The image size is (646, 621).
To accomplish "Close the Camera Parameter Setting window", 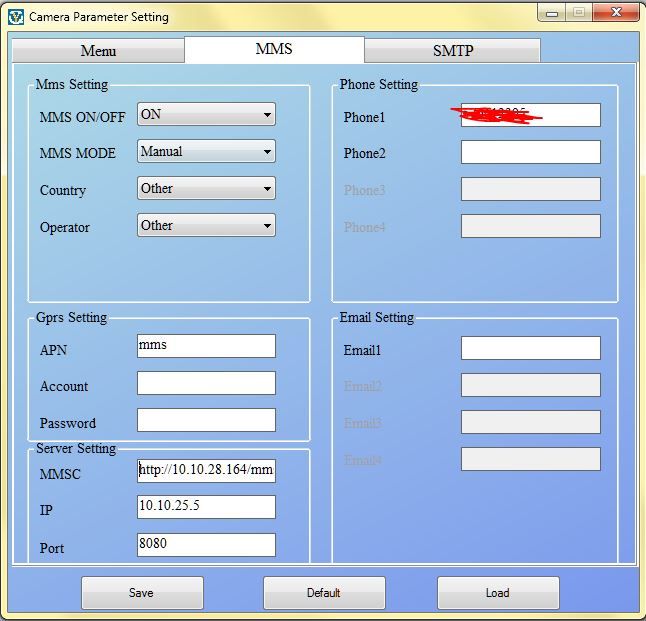I will [x=616, y=12].
